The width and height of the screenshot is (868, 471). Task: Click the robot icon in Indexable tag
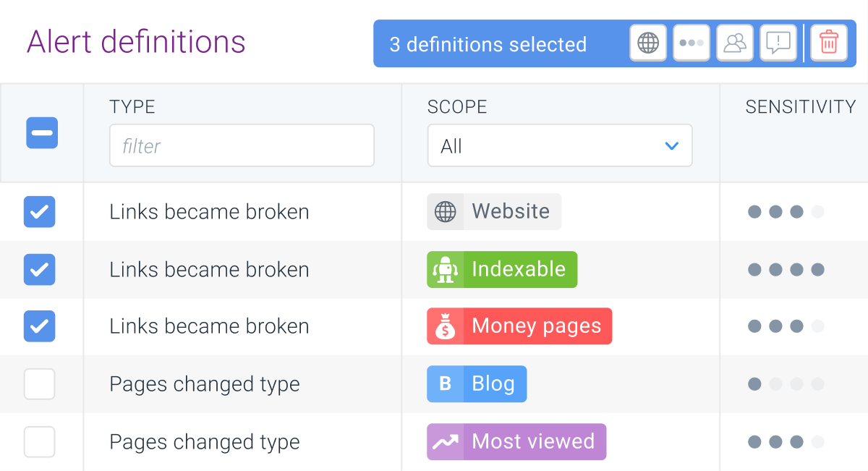[x=445, y=270]
